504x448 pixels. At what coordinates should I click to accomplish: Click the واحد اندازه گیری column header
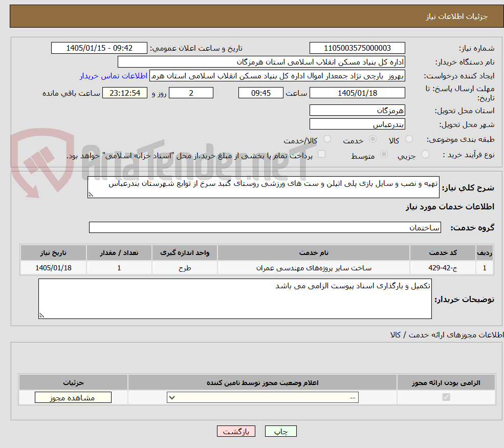pyautogui.click(x=185, y=253)
